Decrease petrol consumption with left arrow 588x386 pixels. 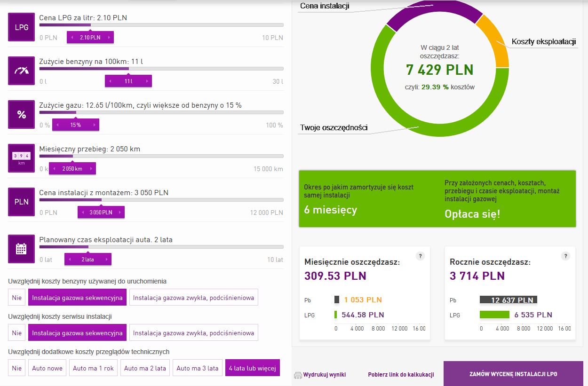pyautogui.click(x=110, y=81)
